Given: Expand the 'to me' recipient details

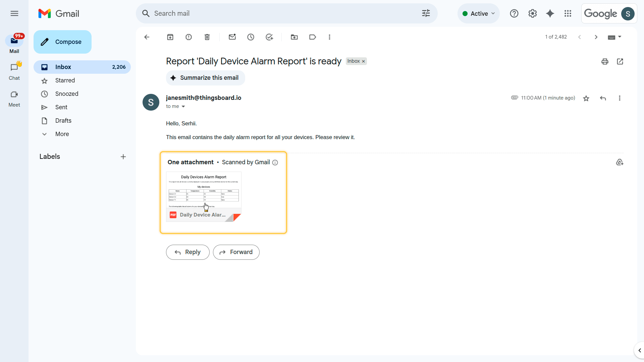Looking at the screenshot, I should tap(183, 107).
